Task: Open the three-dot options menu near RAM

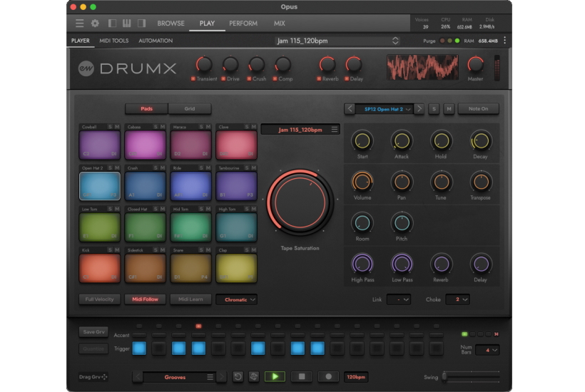Action: coord(505,40)
